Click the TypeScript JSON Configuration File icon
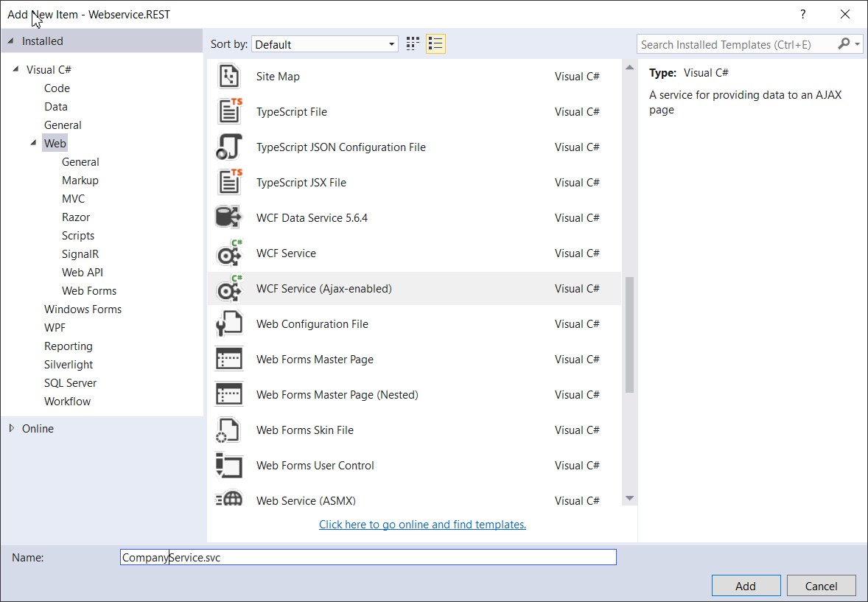This screenshot has width=868, height=602. 229,147
